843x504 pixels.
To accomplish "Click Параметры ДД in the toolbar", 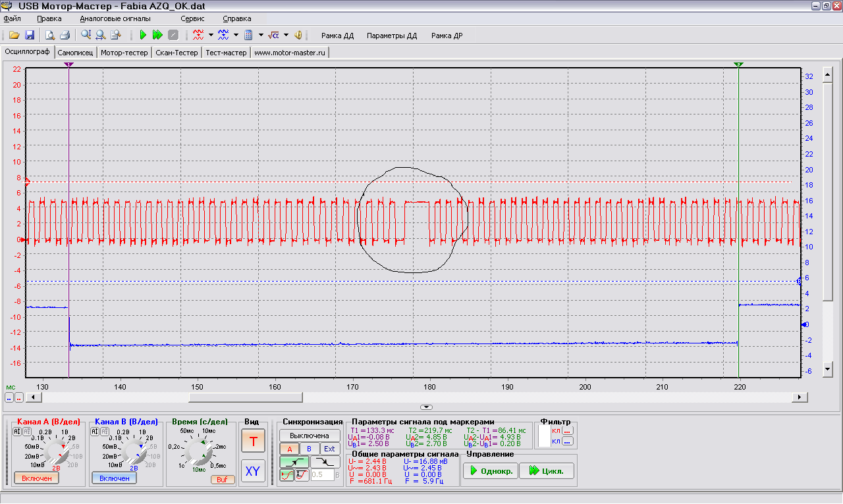I will coord(392,36).
